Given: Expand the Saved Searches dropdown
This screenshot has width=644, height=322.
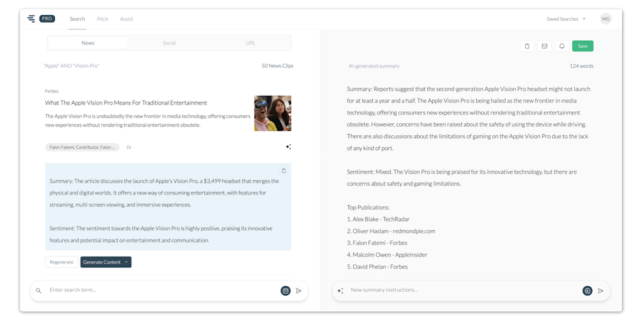Looking at the screenshot, I should click(x=566, y=19).
